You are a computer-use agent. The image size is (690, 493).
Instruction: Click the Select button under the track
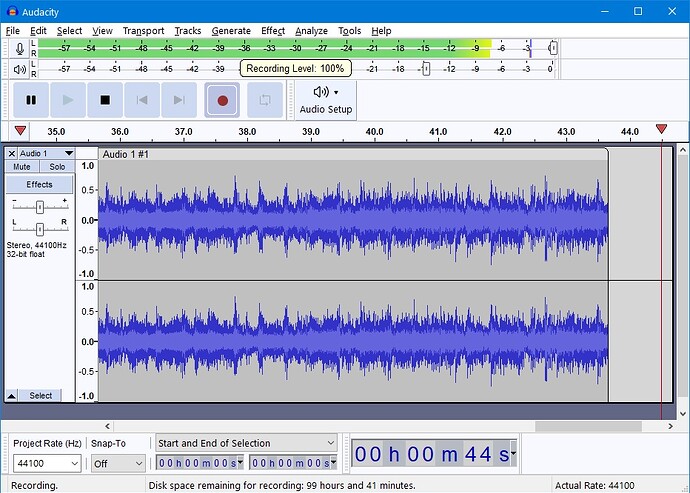[41, 396]
